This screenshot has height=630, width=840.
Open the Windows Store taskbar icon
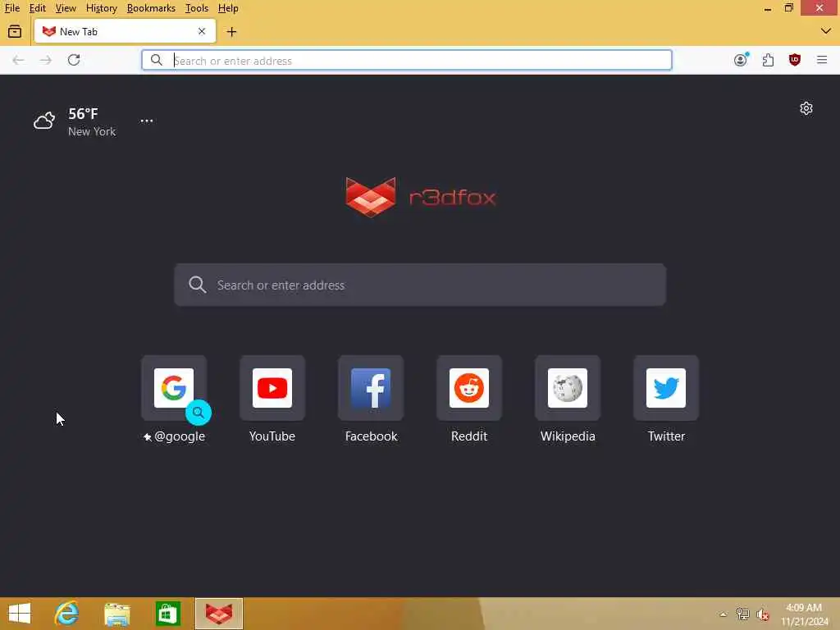click(167, 614)
